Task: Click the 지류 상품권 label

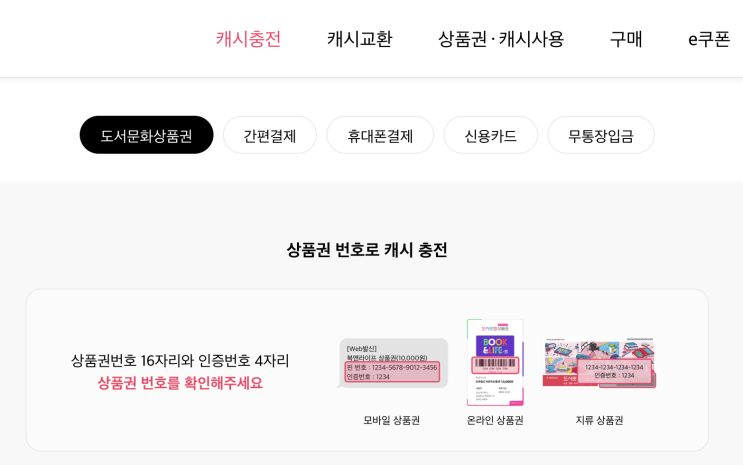Action: pos(599,420)
